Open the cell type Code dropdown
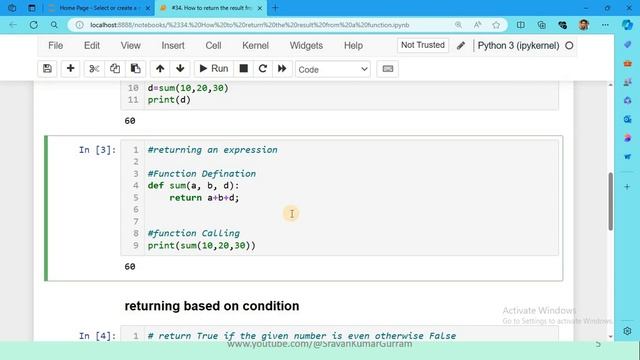This screenshot has width=640, height=360. (x=333, y=69)
